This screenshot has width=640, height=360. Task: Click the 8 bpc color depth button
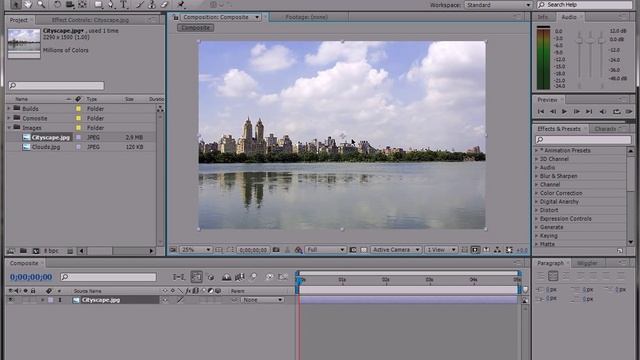[x=51, y=251]
